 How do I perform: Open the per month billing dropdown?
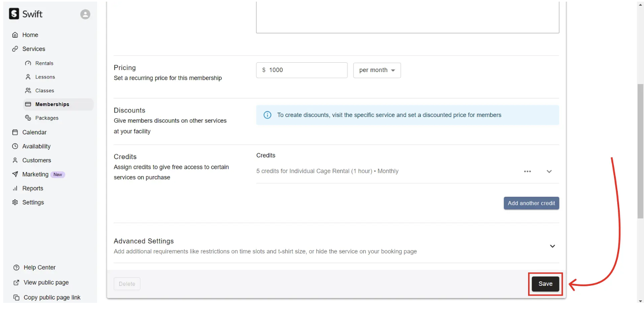377,70
